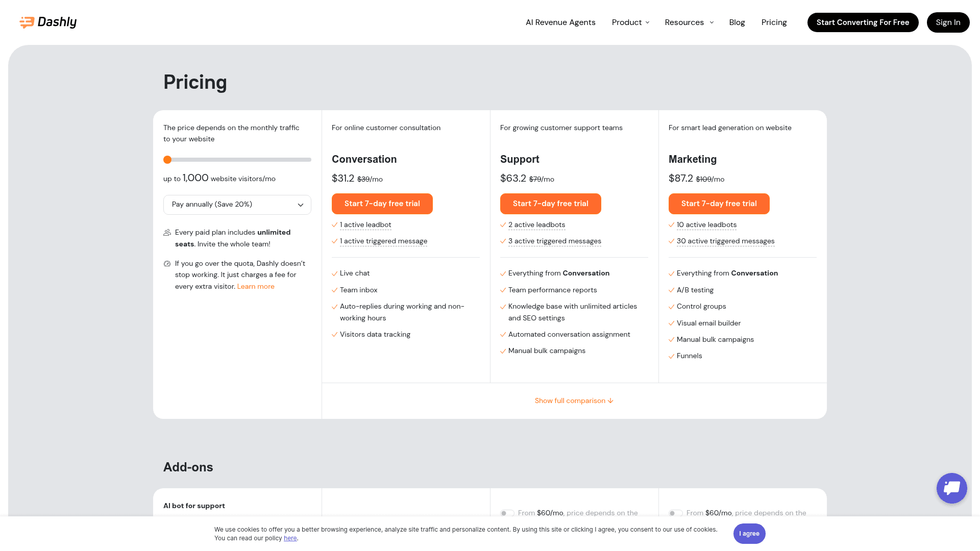
Task: Open Pricing in top navigation
Action: click(774, 22)
